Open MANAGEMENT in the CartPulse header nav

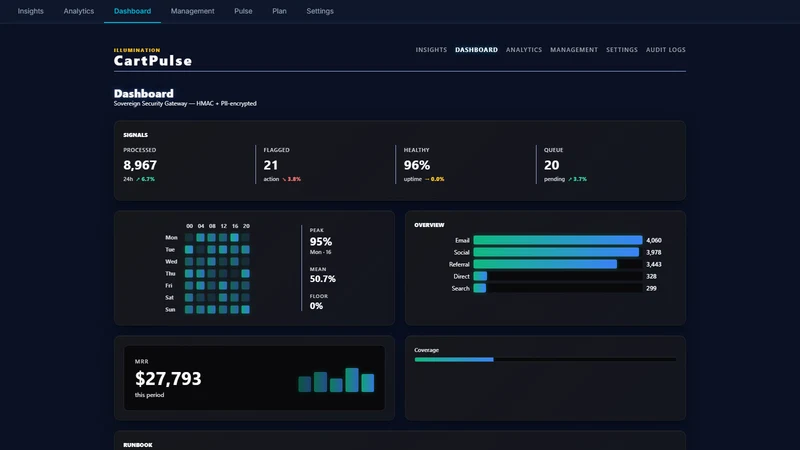[574, 49]
